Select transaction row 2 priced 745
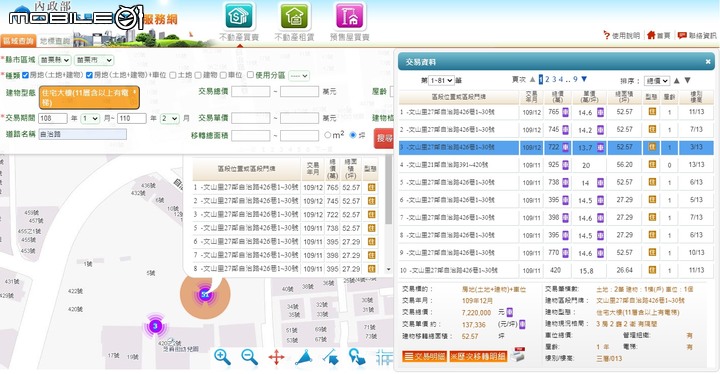Viewport: 720px width, 374px height. pyautogui.click(x=556, y=130)
